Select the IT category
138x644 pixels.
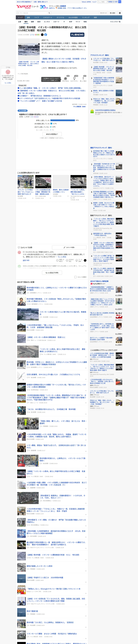click(64, 22)
